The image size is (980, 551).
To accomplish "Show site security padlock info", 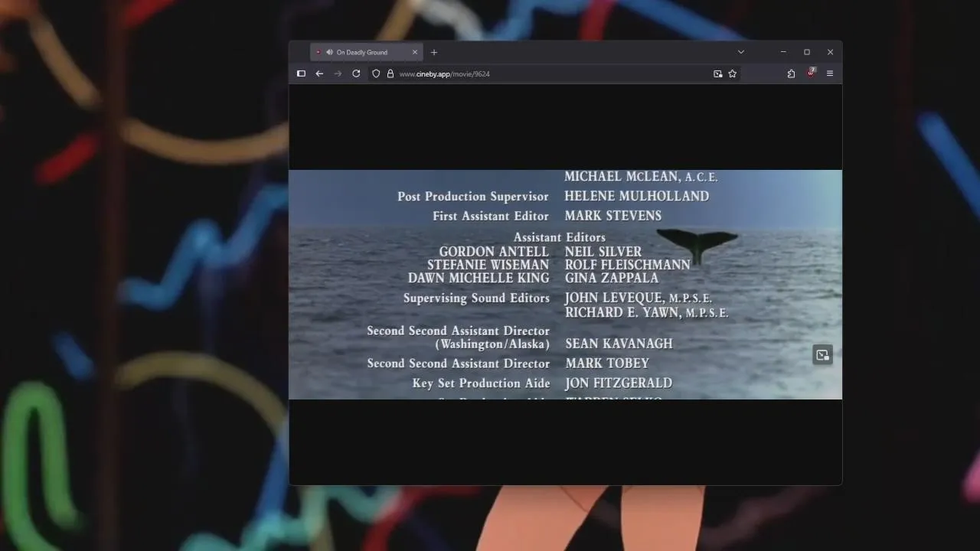I will [x=390, y=73].
